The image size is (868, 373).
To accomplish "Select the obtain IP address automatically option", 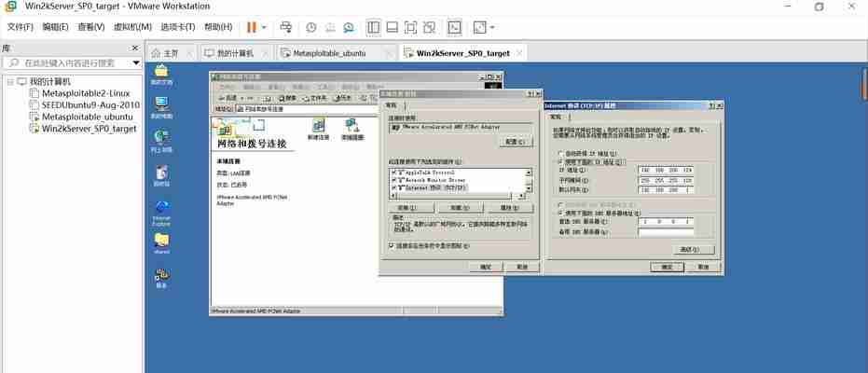I will (x=559, y=153).
